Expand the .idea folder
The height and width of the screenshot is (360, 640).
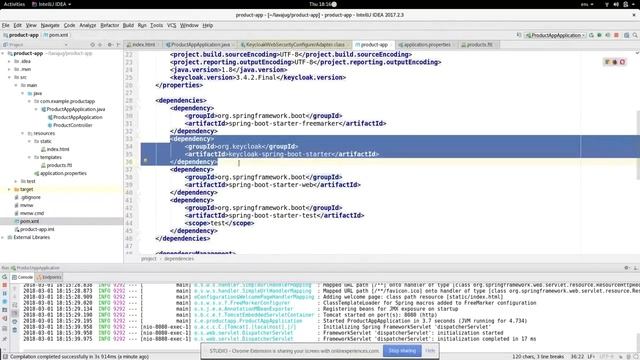click(x=9, y=61)
